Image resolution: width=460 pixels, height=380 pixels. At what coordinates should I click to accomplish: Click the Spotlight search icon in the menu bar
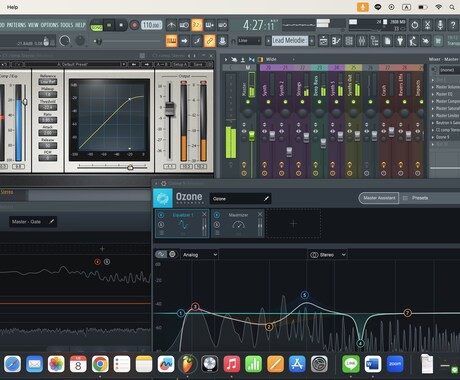452,7
